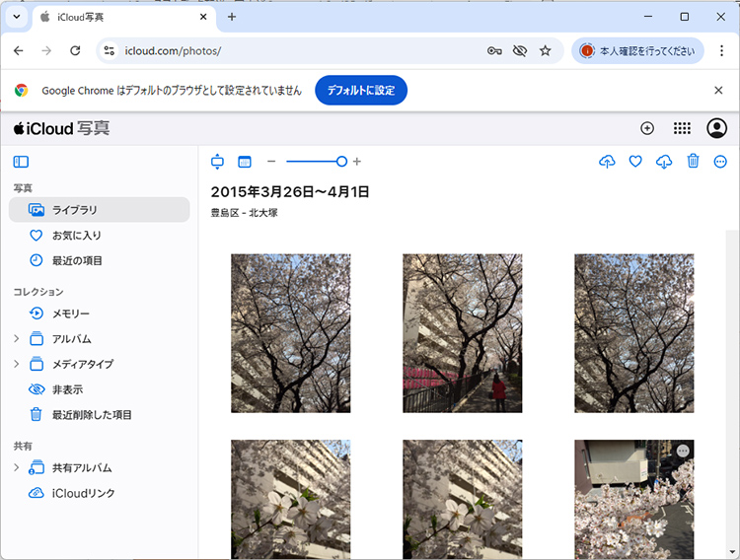Go back with browser back arrow

19,50
